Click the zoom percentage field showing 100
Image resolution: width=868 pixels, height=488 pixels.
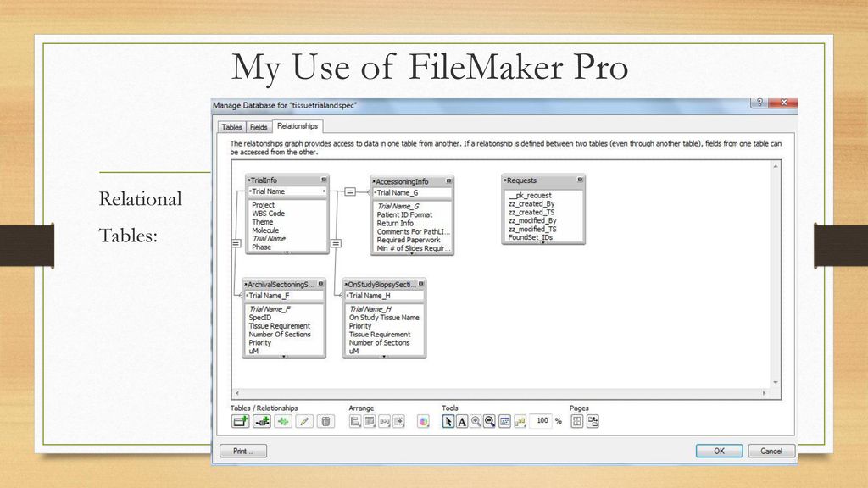(x=542, y=421)
